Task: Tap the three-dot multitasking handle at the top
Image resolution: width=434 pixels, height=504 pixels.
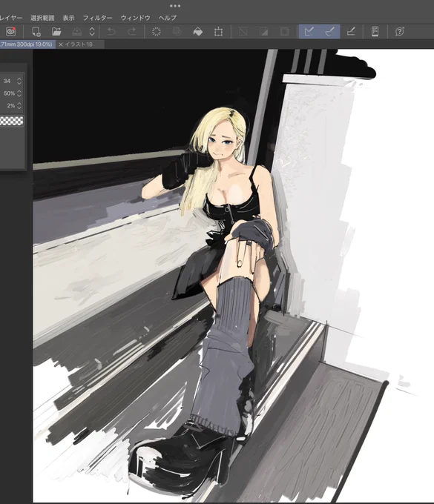Action: tap(175, 6)
